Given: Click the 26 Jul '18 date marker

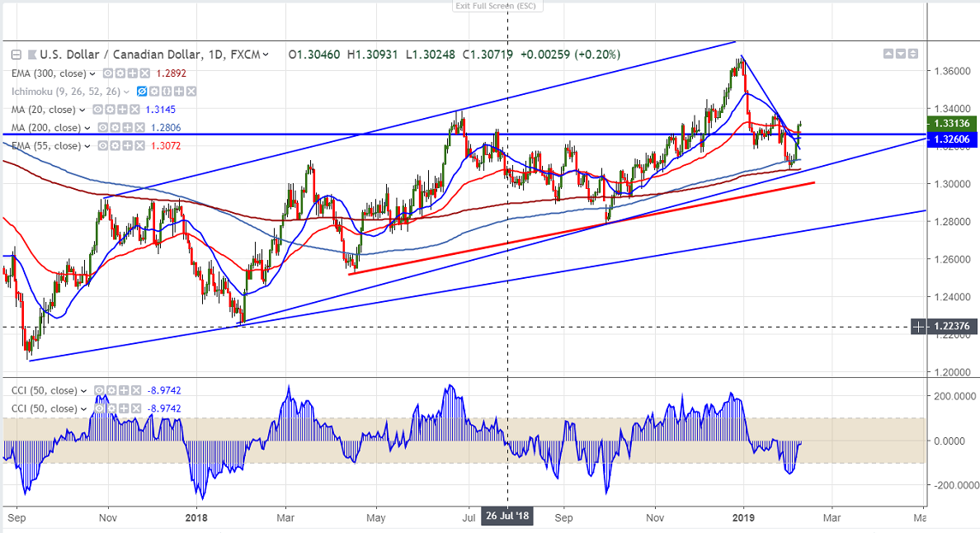Looking at the screenshot, I should click(506, 516).
